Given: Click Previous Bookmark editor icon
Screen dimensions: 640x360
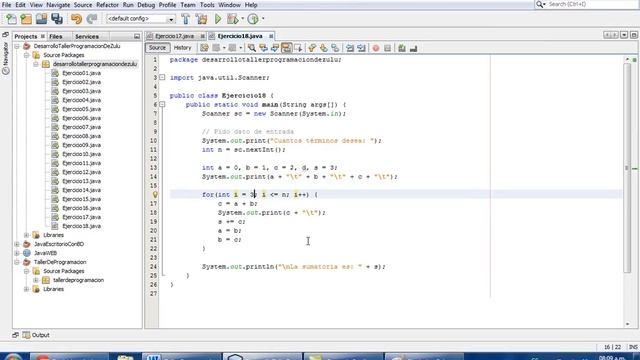Looking at the screenshot, I should pyautogui.click(x=312, y=48).
